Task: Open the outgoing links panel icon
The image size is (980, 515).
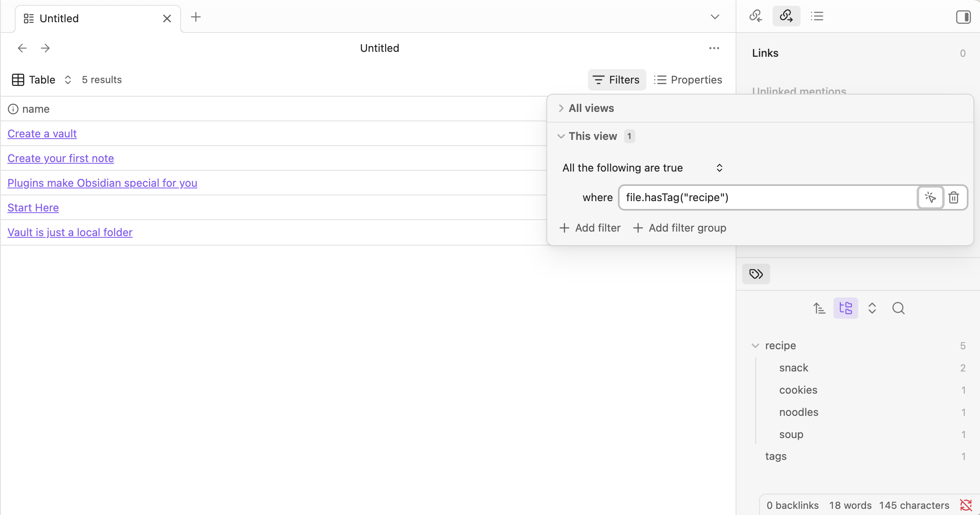Action: [x=786, y=16]
